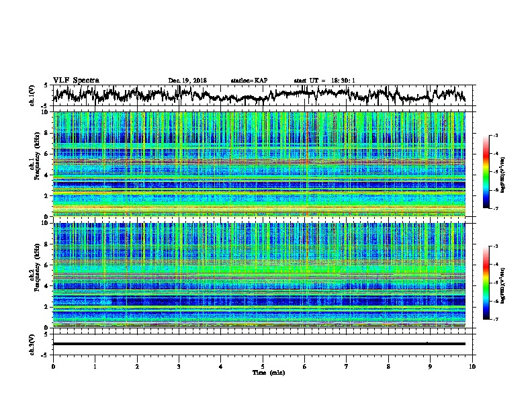Click tick label "3" on the time axis
This screenshot has width=532, height=411.
point(179,367)
